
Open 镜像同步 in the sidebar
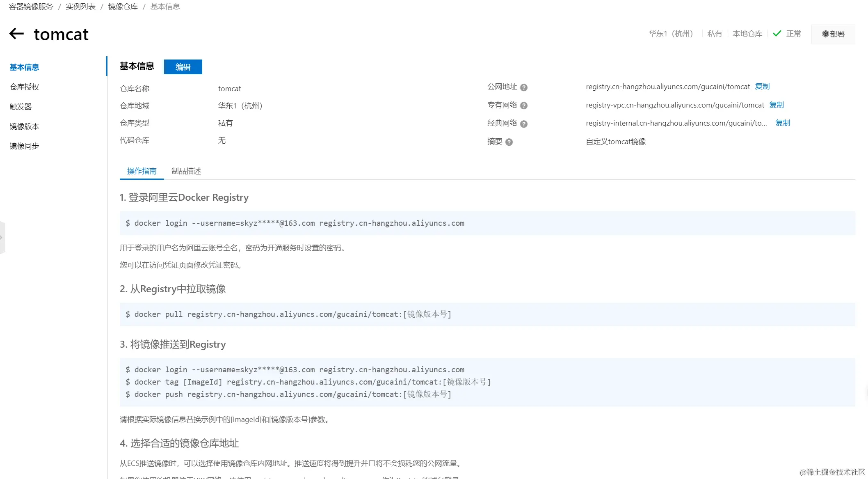(x=24, y=146)
